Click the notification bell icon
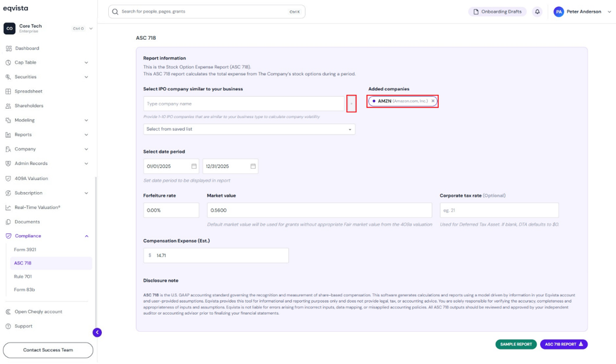 [537, 12]
